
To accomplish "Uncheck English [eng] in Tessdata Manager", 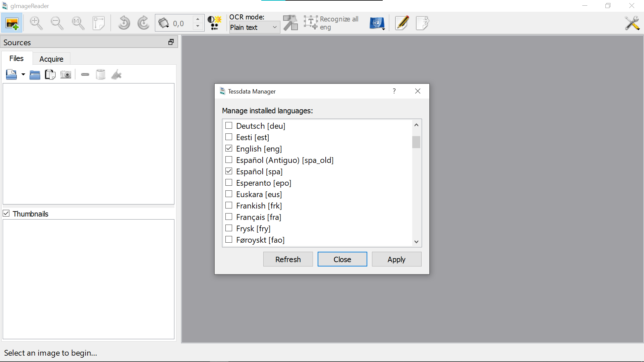I will (229, 148).
